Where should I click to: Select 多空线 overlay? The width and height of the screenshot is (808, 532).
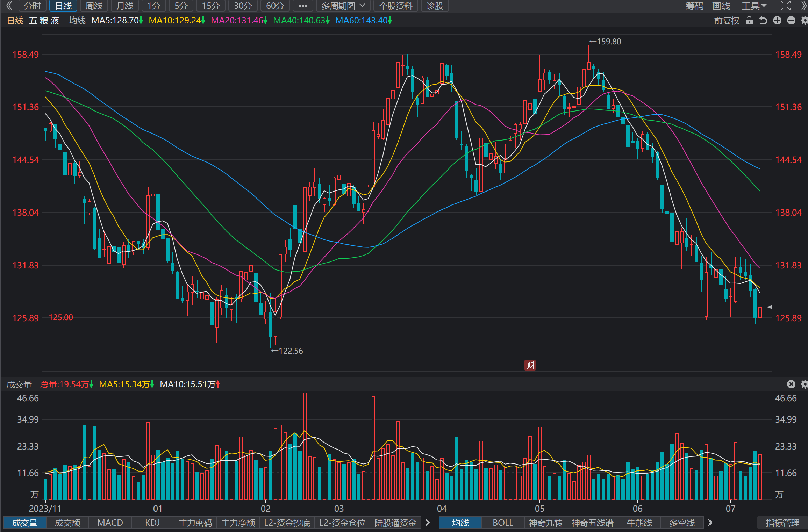682,523
